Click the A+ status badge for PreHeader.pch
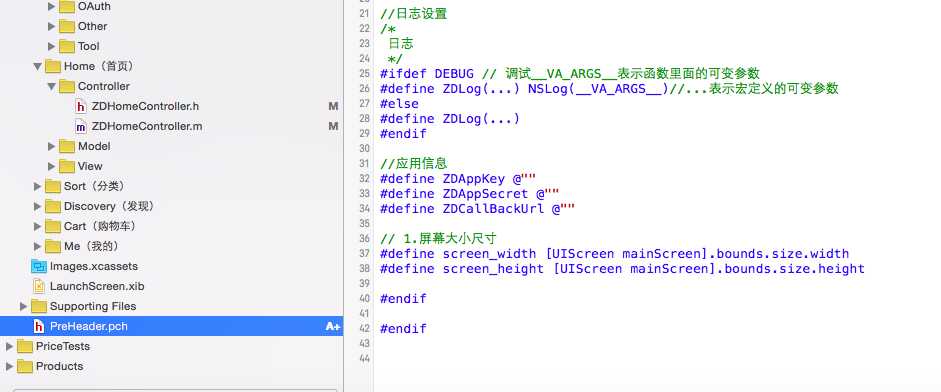 (x=332, y=327)
